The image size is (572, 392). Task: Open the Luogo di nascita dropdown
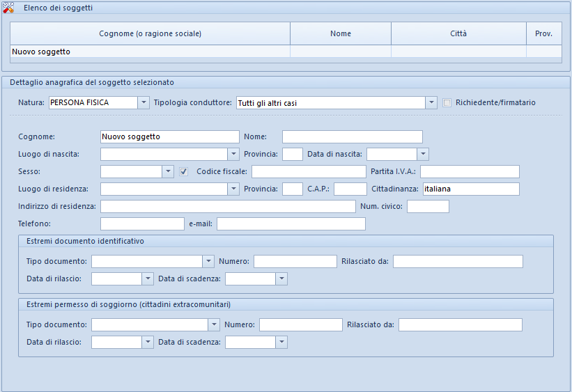233,155
